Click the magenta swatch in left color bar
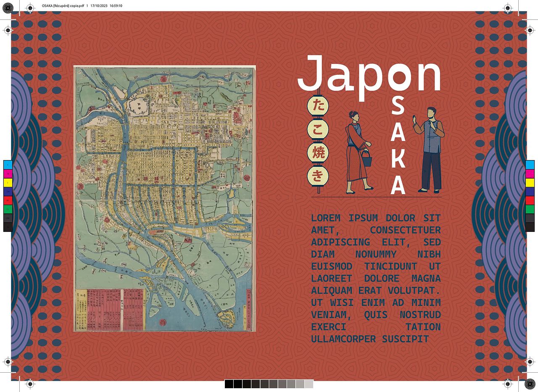 click(x=7, y=173)
